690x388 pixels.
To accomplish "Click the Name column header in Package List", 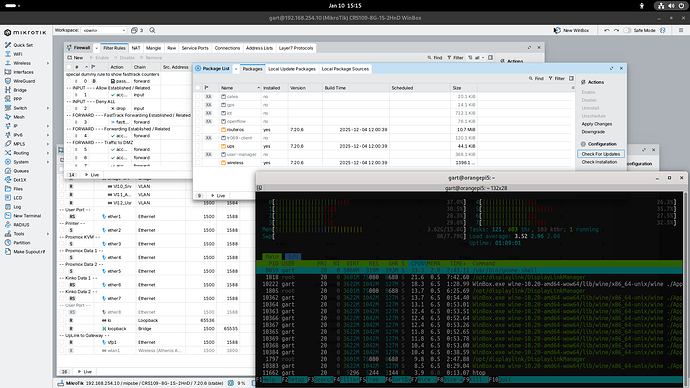I will [x=240, y=88].
